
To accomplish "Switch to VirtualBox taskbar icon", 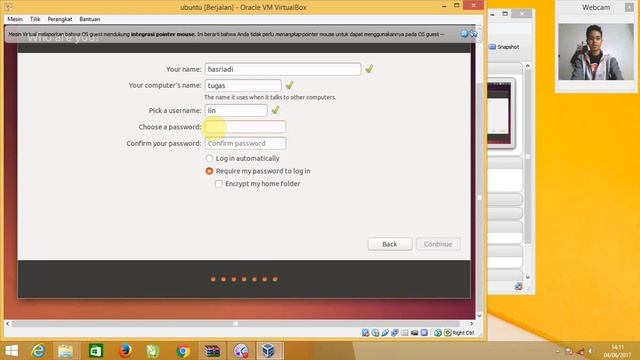I will 269,351.
